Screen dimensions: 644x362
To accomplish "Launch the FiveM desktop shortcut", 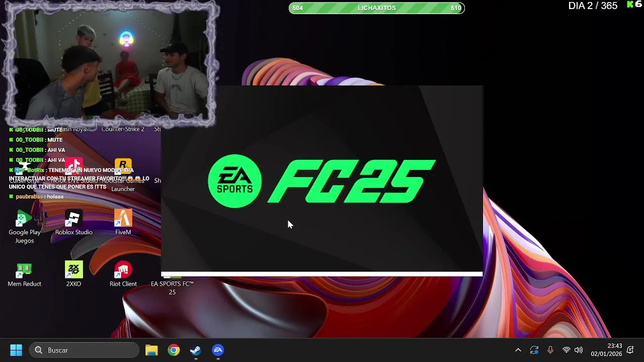I will [123, 223].
